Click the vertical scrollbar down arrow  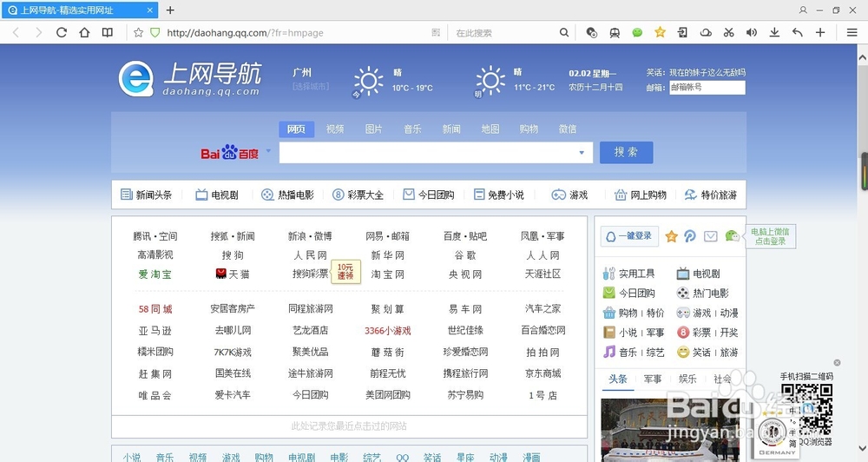pyautogui.click(x=863, y=448)
